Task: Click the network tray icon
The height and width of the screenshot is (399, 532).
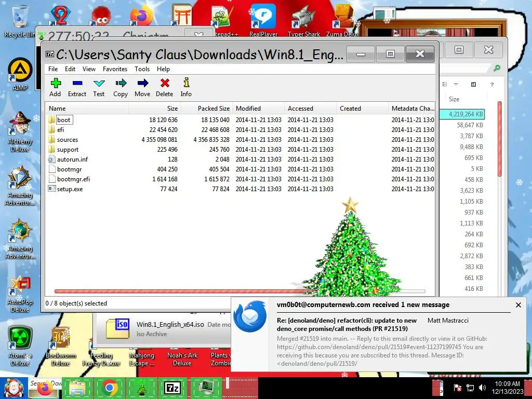Action: (x=470, y=388)
